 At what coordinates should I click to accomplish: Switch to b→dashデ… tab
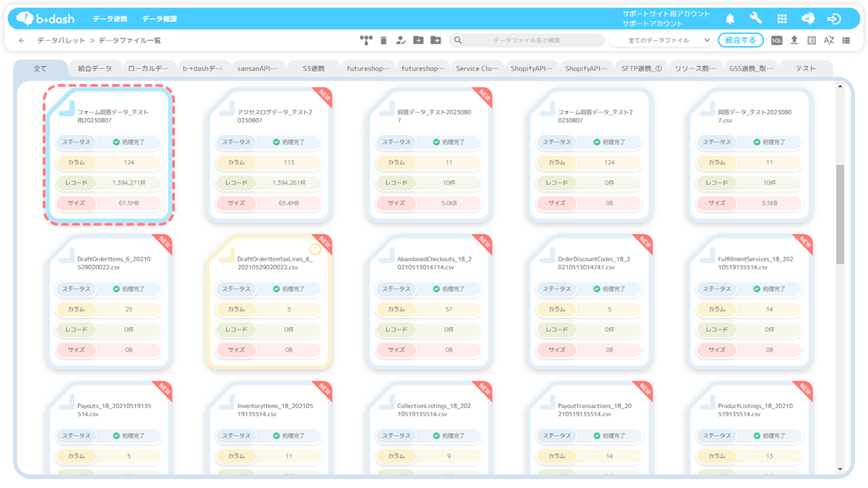point(203,68)
